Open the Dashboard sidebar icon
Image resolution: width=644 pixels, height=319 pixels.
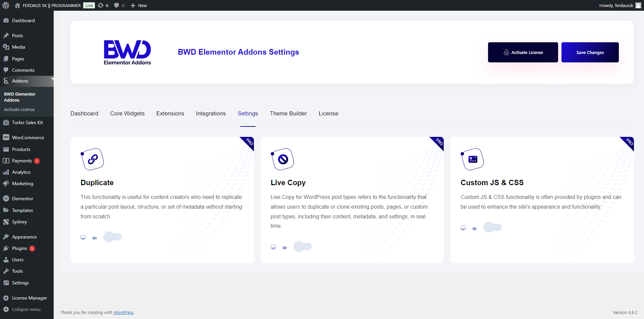click(6, 20)
